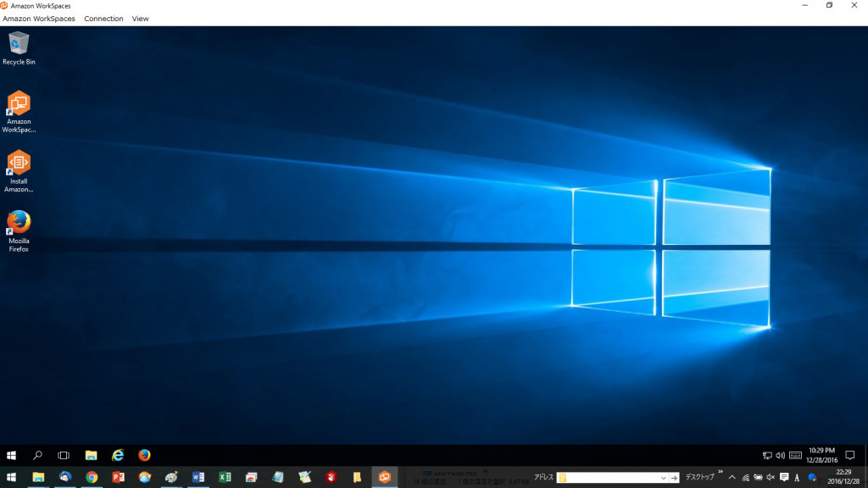This screenshot has width=868, height=488.
Task: Switch to the Amazon WorkSpaces taskbar button
Action: 384,477
